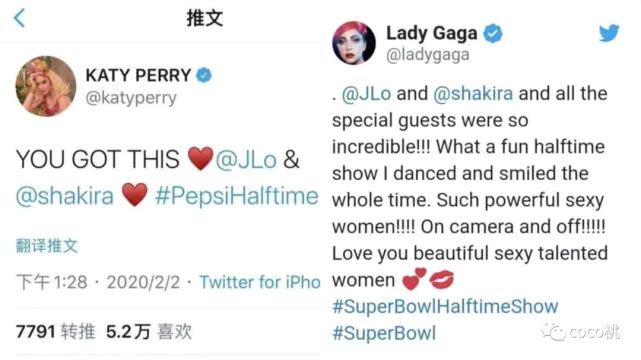Open the @katyperry handle

click(x=131, y=98)
